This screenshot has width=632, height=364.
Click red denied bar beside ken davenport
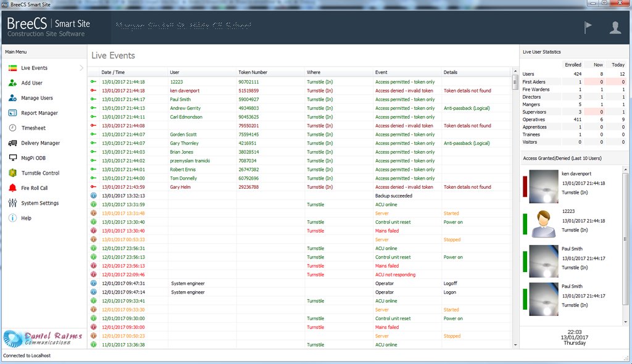(x=525, y=186)
